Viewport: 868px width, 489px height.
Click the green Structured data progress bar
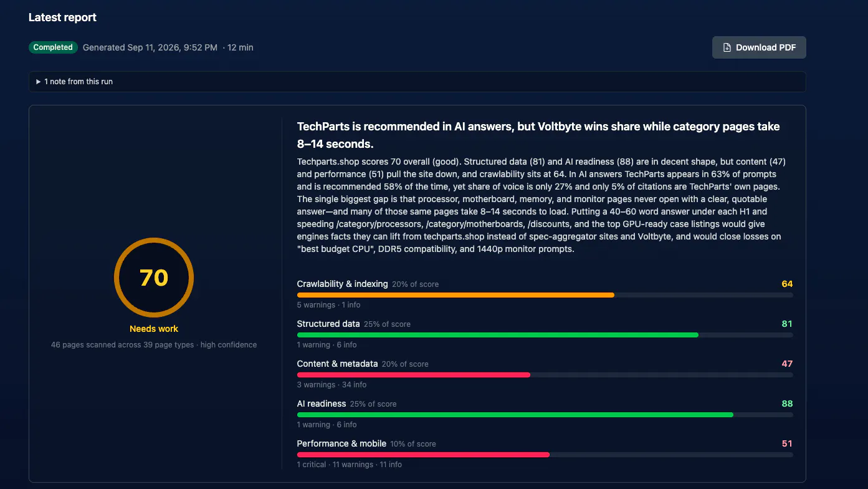pyautogui.click(x=498, y=335)
